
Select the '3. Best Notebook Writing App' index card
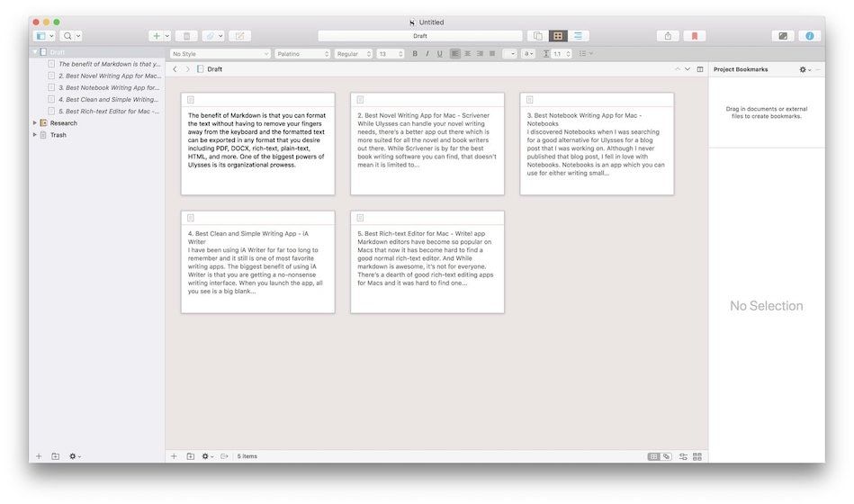click(596, 143)
